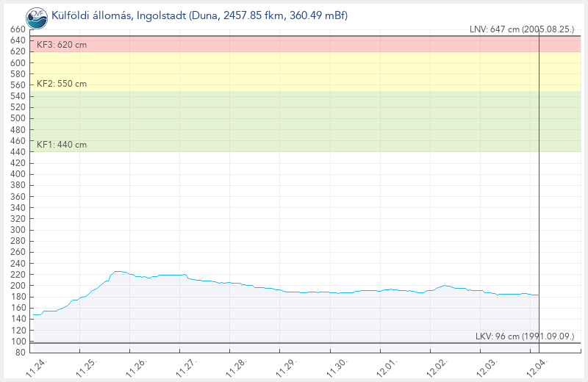Click the KF3: 620 cm threshold label

pyautogui.click(x=62, y=46)
